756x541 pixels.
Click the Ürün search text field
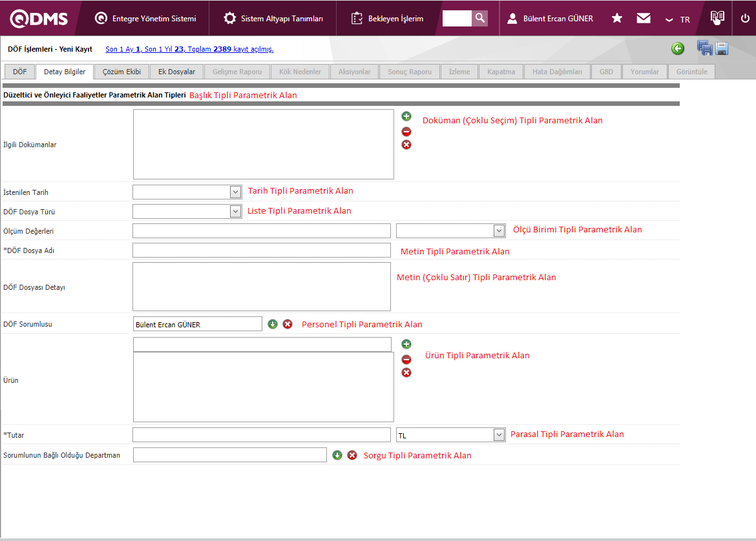262,344
